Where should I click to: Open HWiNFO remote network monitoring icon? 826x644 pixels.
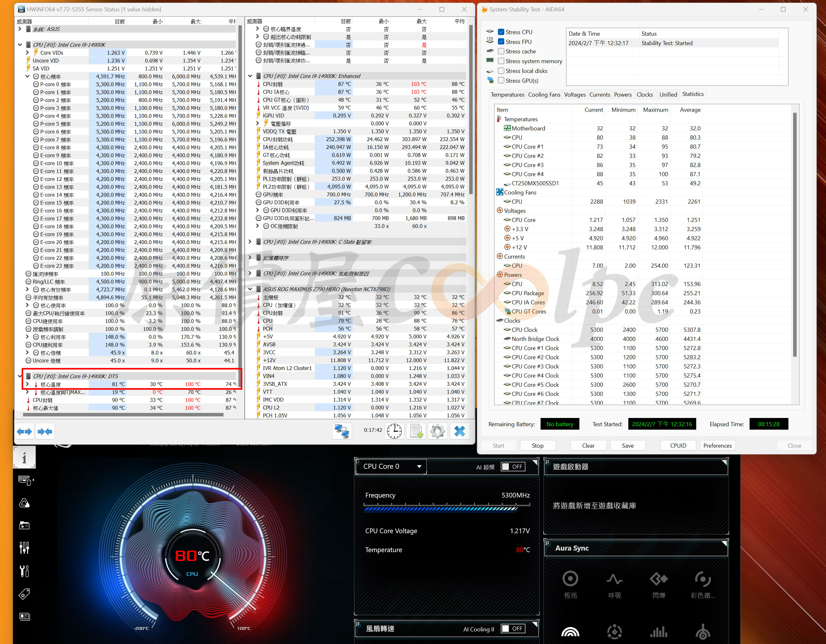pos(342,431)
